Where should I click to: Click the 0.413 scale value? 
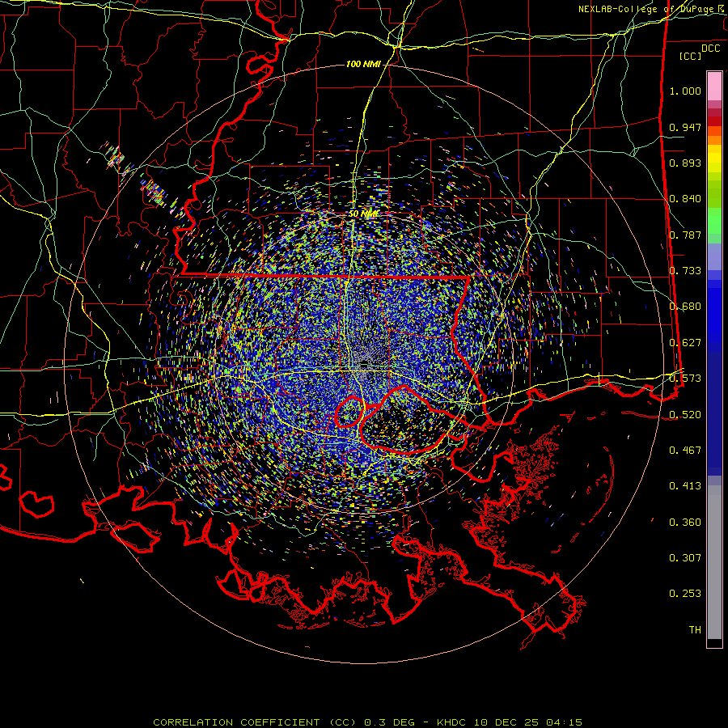pyautogui.click(x=685, y=486)
